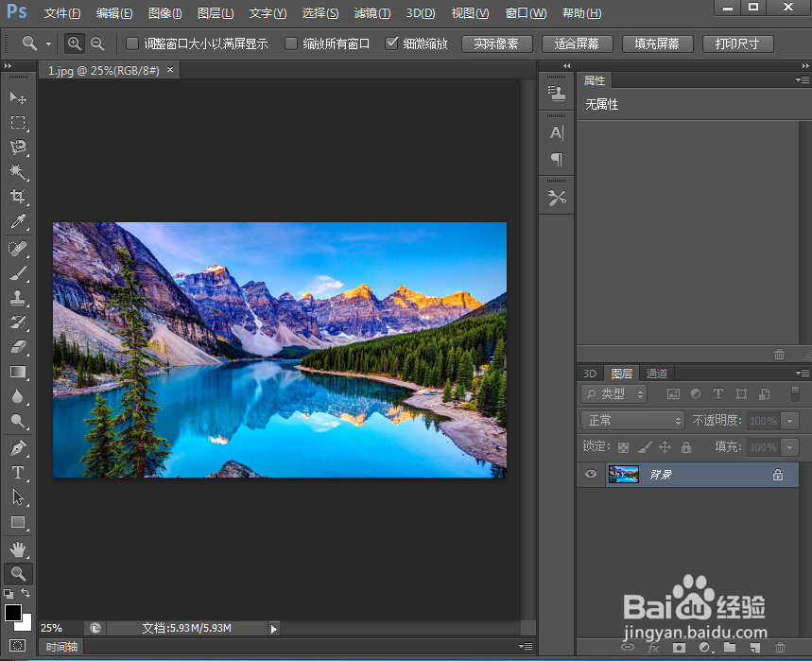
Task: Select the Pen tool
Action: point(18,447)
